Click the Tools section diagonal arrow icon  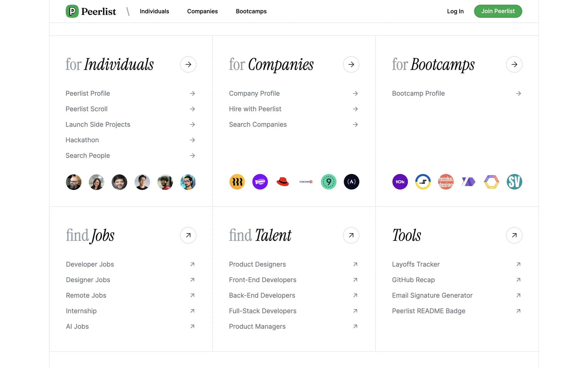pos(514,235)
